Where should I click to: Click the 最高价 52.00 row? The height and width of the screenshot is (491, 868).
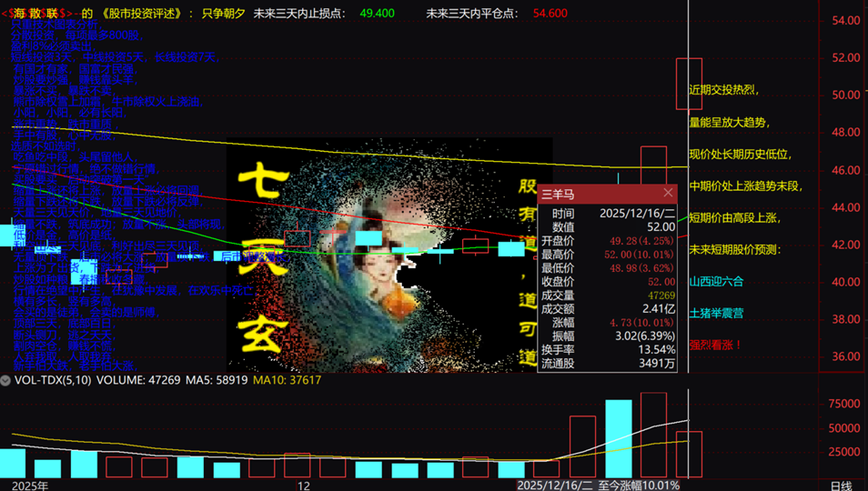pyautogui.click(x=607, y=255)
